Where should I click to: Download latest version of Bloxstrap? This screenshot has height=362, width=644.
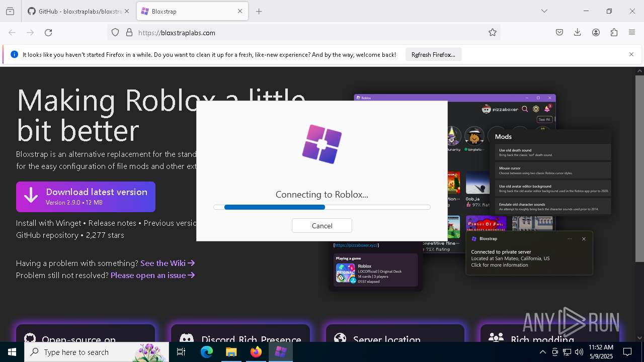86,197
